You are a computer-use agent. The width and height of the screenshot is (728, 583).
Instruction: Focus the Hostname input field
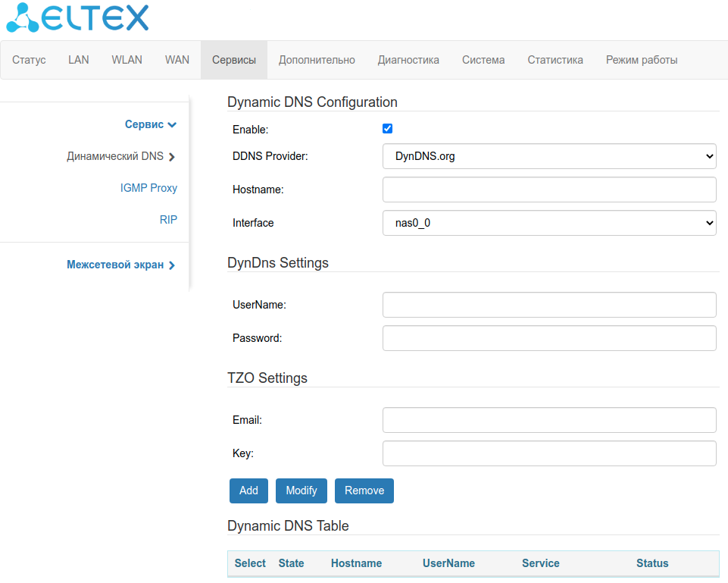[549, 190]
